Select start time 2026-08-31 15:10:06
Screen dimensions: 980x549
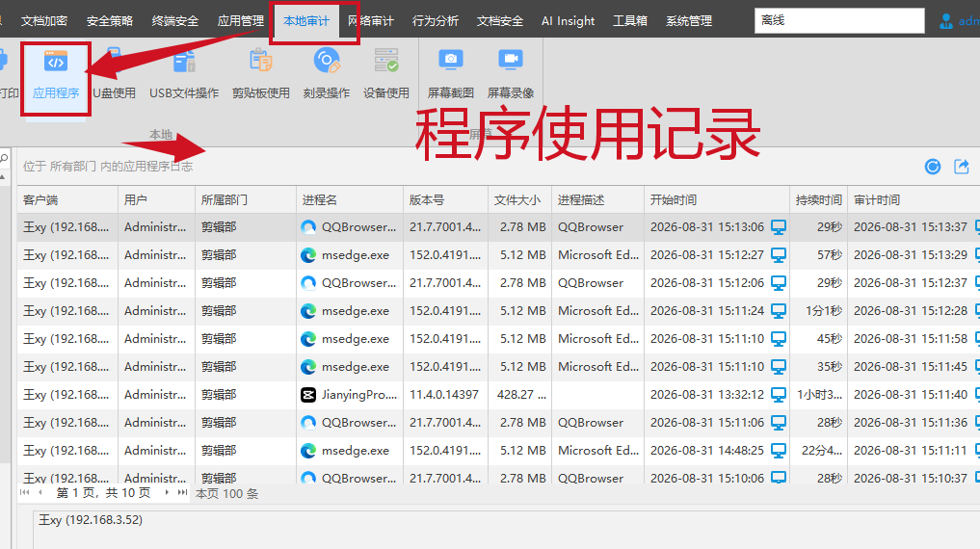pyautogui.click(x=707, y=478)
